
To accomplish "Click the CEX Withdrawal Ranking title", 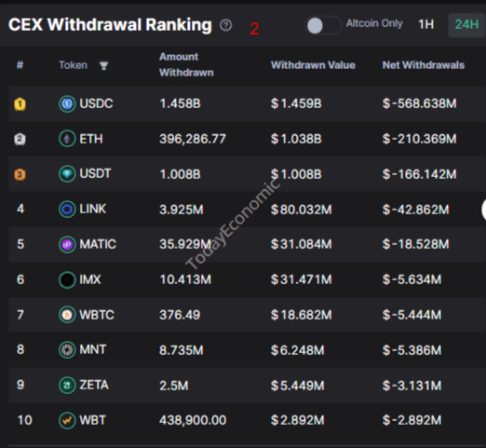I will (110, 25).
